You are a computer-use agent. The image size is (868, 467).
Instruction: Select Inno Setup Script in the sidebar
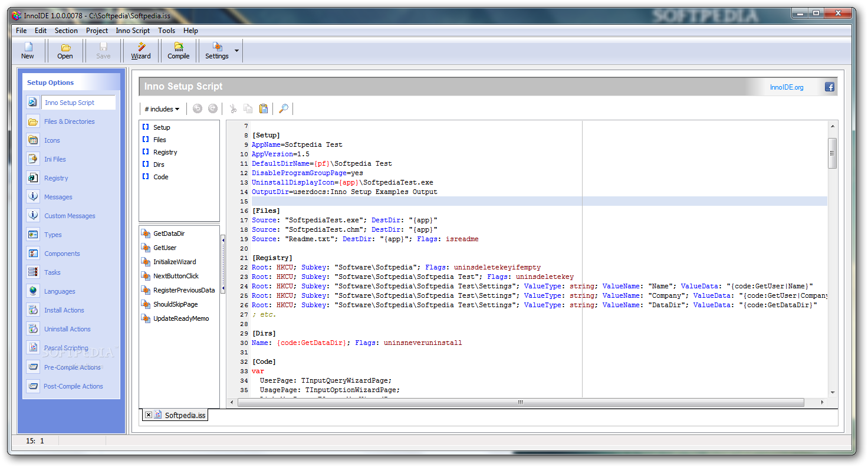point(70,103)
